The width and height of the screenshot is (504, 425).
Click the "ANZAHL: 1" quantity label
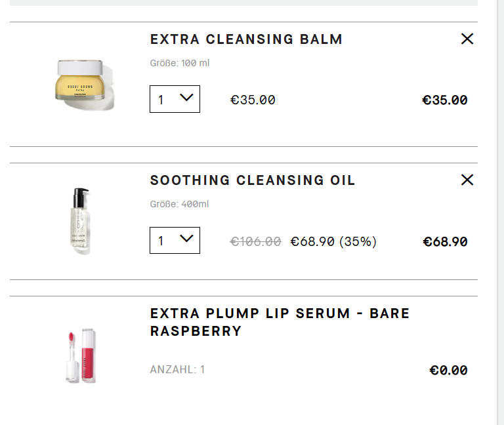177,370
